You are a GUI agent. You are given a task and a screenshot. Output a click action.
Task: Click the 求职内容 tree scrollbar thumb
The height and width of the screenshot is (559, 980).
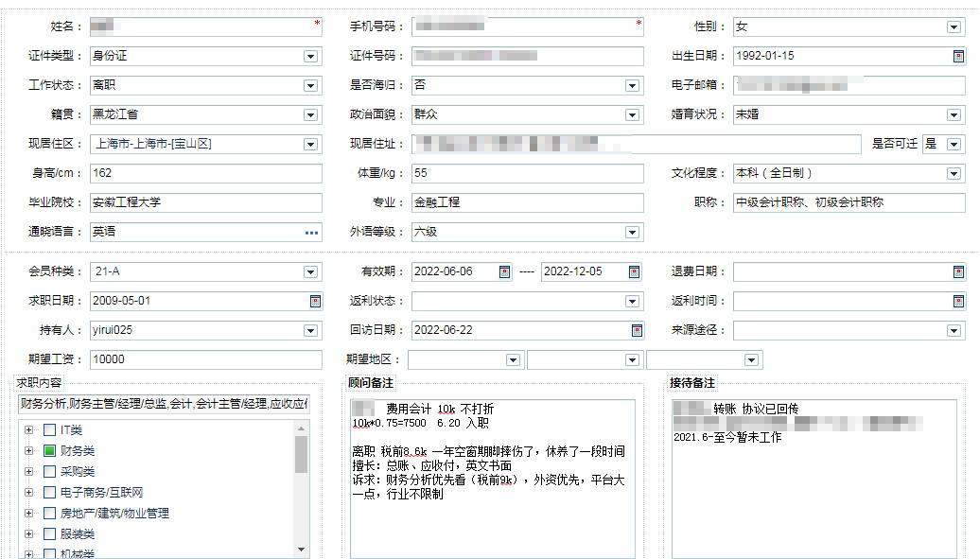pyautogui.click(x=301, y=454)
